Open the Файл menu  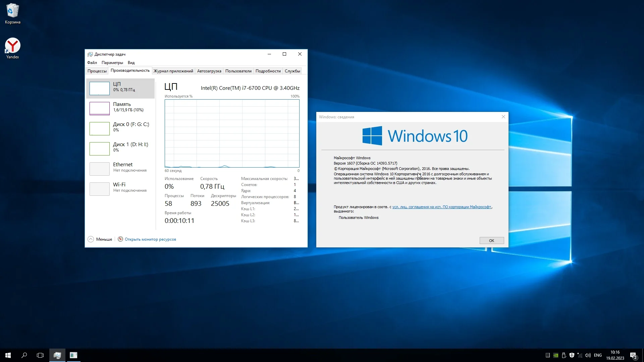click(x=92, y=63)
